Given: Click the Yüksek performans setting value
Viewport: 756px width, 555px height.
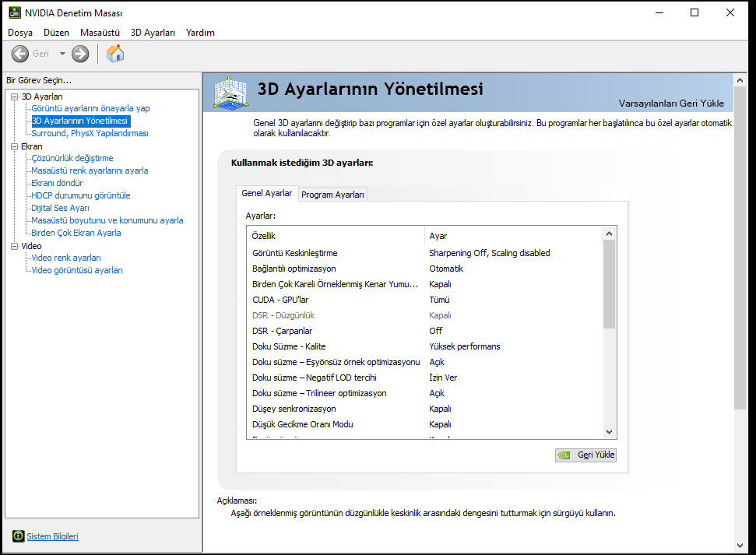Looking at the screenshot, I should click(465, 346).
